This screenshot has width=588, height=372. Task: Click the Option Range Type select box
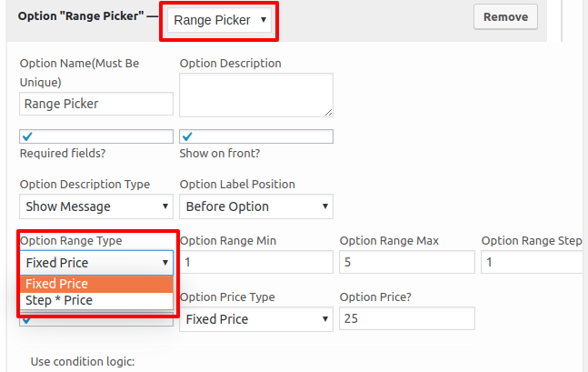click(x=96, y=263)
